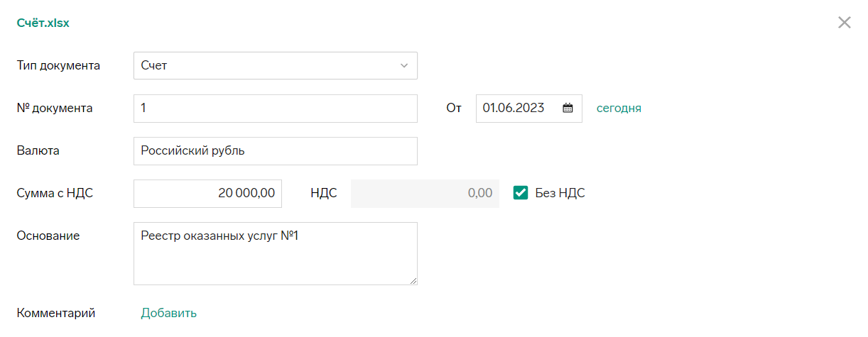
Task: Click the Валюта field label
Action: pyautogui.click(x=38, y=151)
